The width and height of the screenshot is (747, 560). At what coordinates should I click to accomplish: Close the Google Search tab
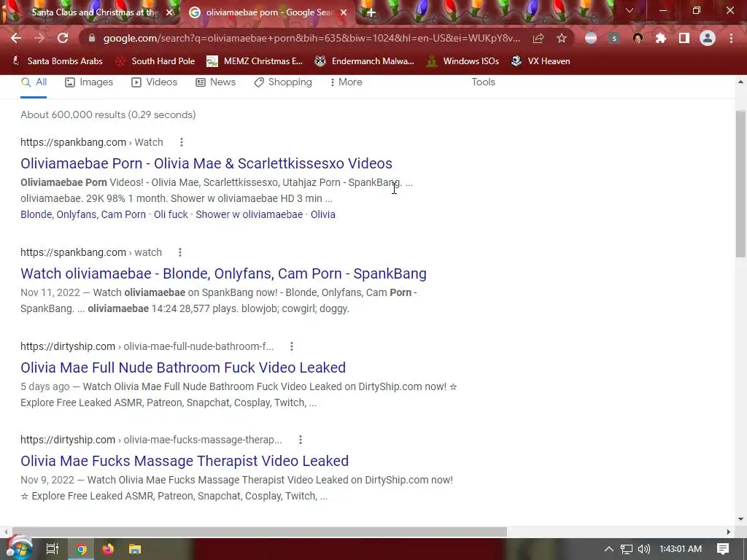(x=344, y=13)
